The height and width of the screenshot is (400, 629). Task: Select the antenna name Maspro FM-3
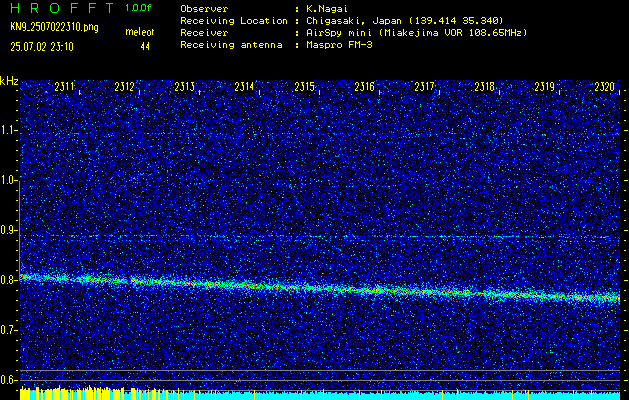[x=339, y=45]
